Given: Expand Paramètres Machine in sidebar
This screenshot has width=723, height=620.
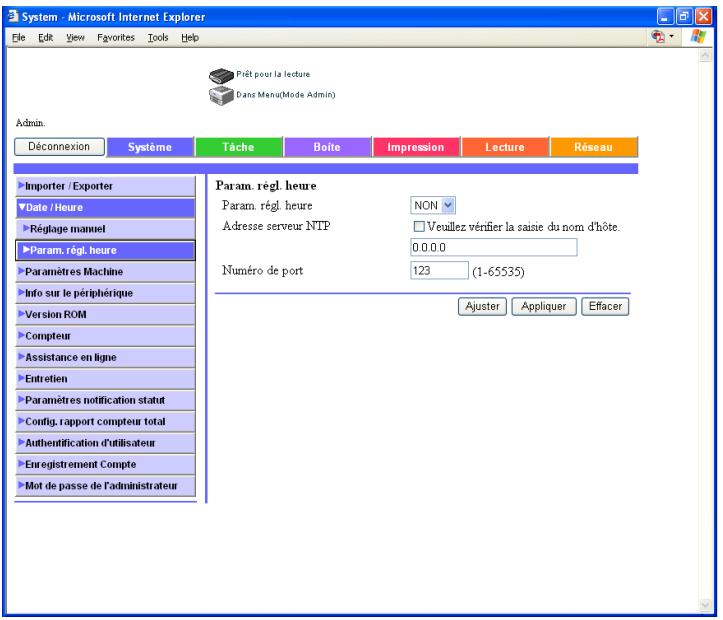Looking at the screenshot, I should (x=105, y=272).
